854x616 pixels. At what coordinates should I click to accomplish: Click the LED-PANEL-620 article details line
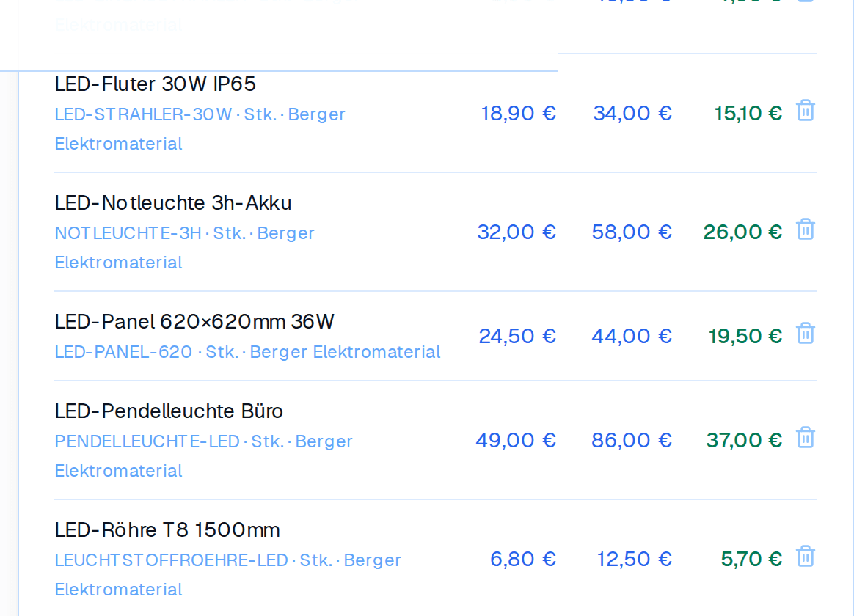click(x=248, y=352)
